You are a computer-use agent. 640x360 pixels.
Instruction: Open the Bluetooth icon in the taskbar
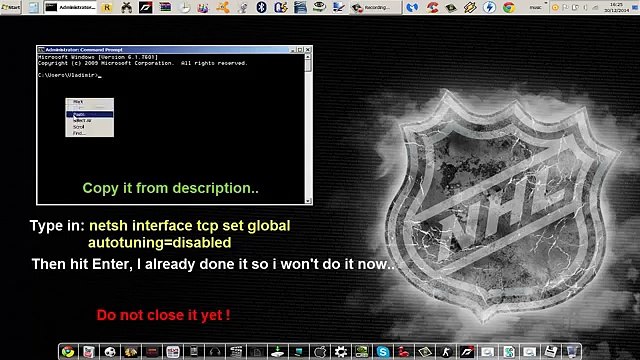click(261, 7)
